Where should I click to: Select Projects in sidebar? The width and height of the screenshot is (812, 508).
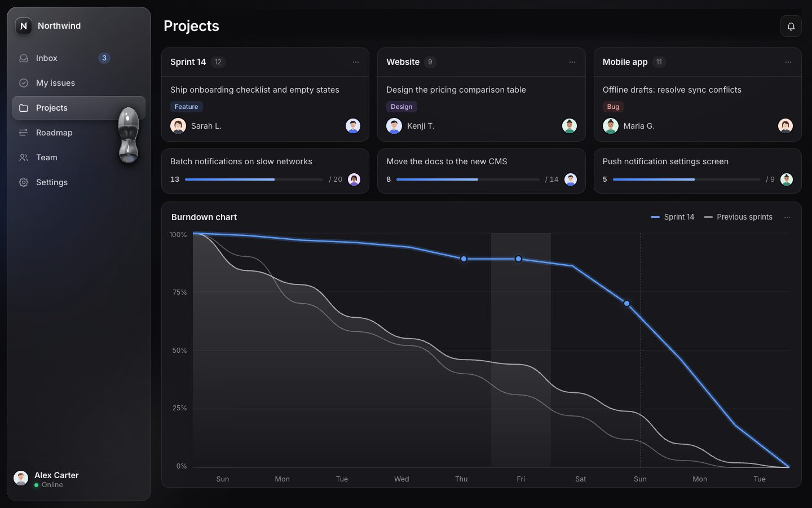[79, 108]
